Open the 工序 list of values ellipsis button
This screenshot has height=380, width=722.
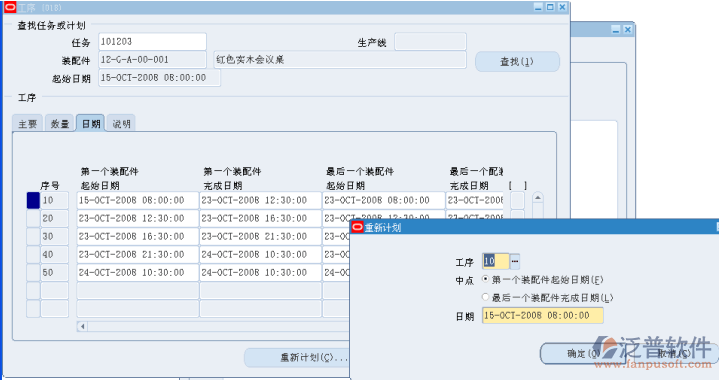click(x=515, y=261)
